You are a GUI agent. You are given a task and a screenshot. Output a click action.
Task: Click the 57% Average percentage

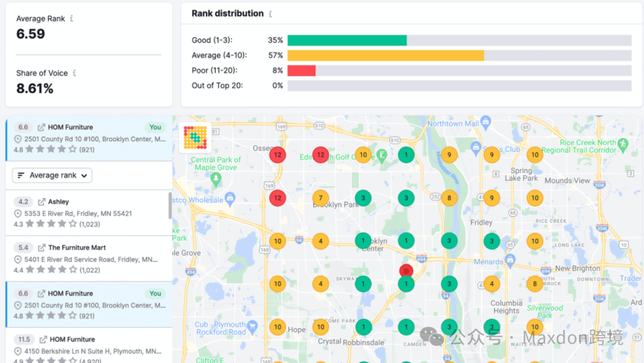(275, 56)
